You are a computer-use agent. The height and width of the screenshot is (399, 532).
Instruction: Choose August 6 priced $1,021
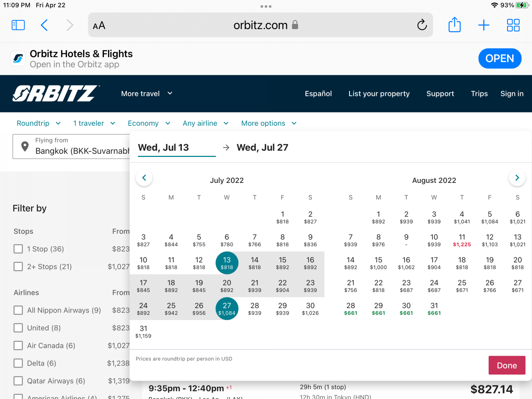tap(517, 218)
